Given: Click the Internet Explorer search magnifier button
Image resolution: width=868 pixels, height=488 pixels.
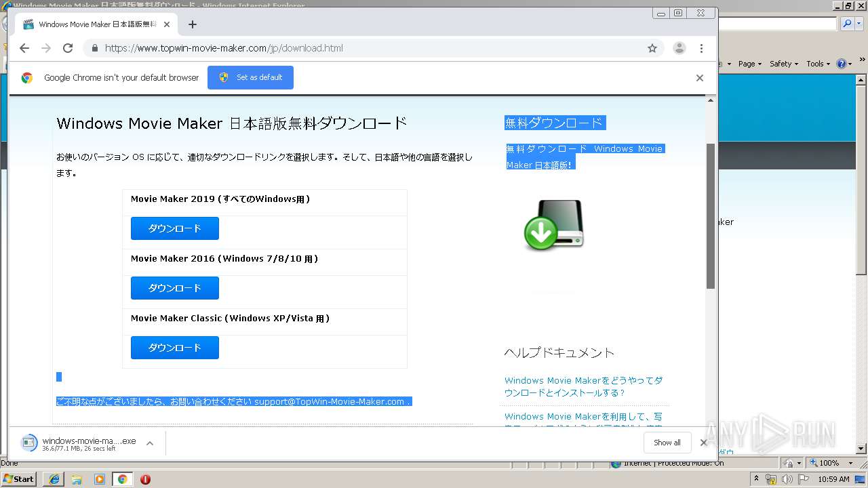Looking at the screenshot, I should (x=847, y=24).
